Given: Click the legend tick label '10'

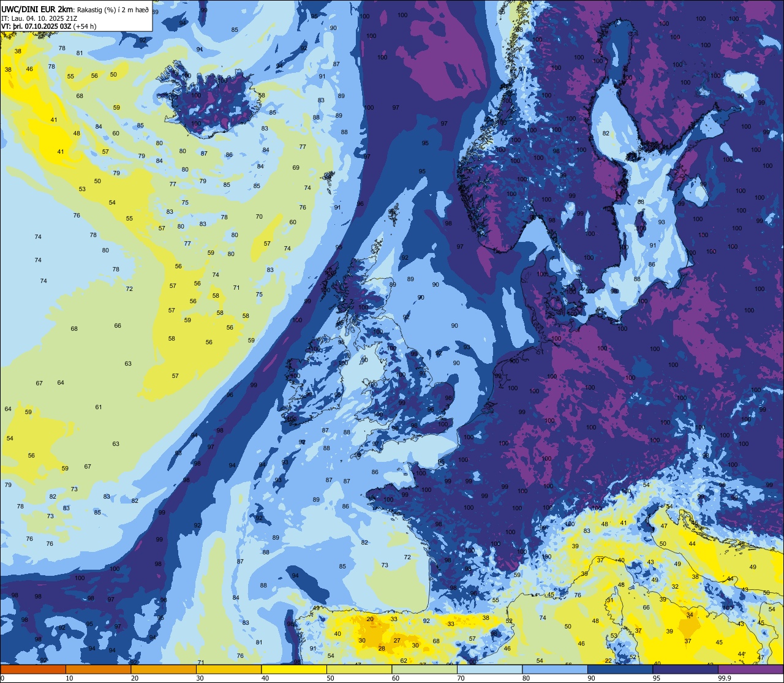Looking at the screenshot, I should [69, 678].
